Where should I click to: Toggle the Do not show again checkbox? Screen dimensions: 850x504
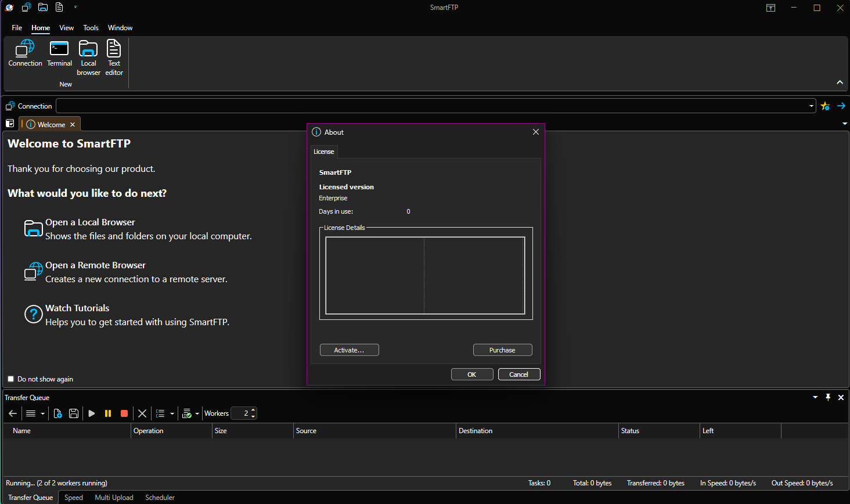[10, 379]
